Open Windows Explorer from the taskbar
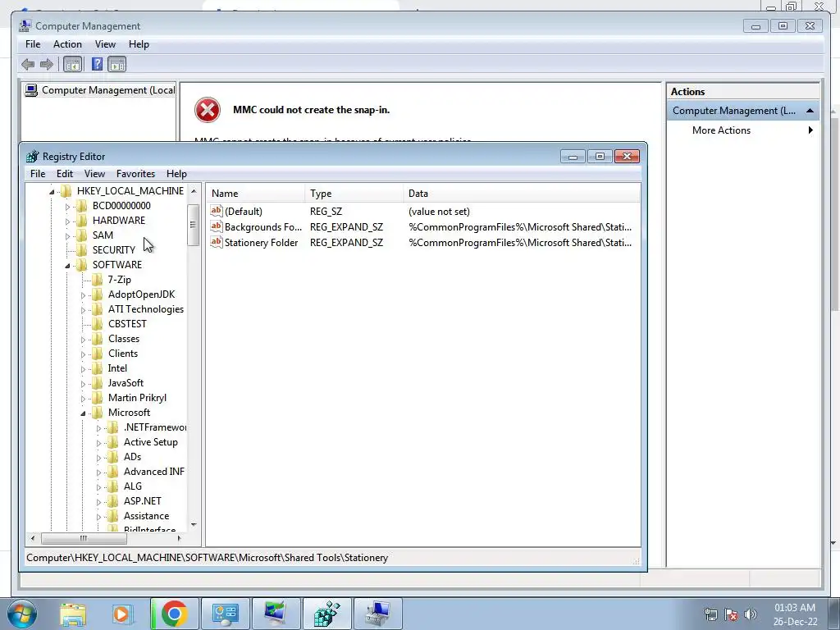This screenshot has width=840, height=630. pyautogui.click(x=73, y=614)
